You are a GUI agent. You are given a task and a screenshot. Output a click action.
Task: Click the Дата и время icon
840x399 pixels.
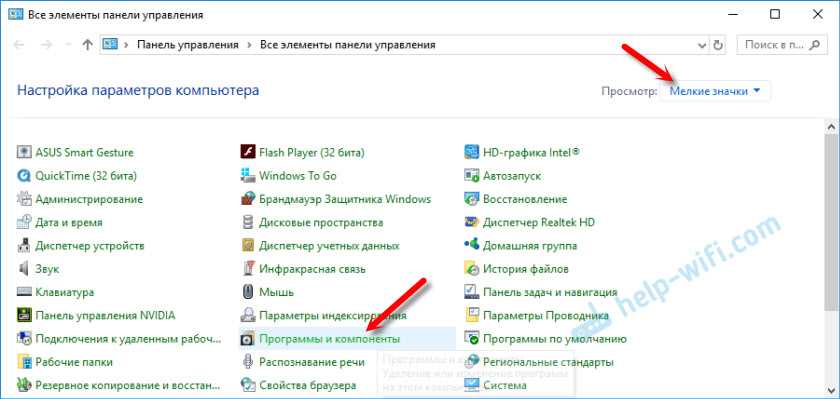(24, 222)
